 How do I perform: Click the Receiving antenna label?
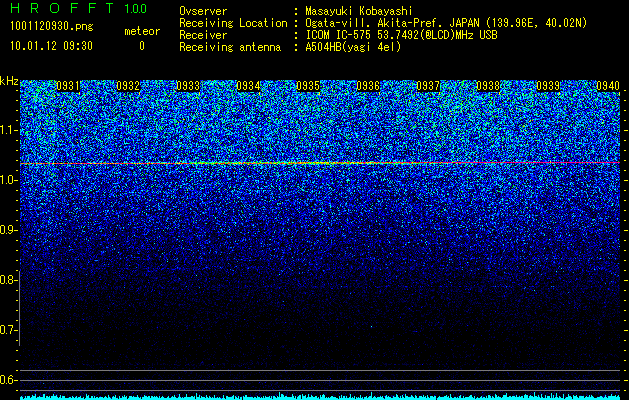coord(230,47)
